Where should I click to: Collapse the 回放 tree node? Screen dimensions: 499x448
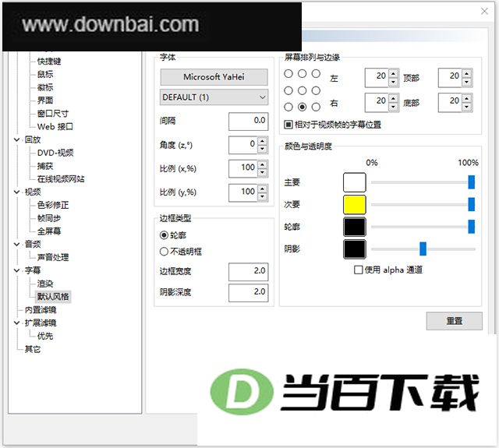[17, 139]
